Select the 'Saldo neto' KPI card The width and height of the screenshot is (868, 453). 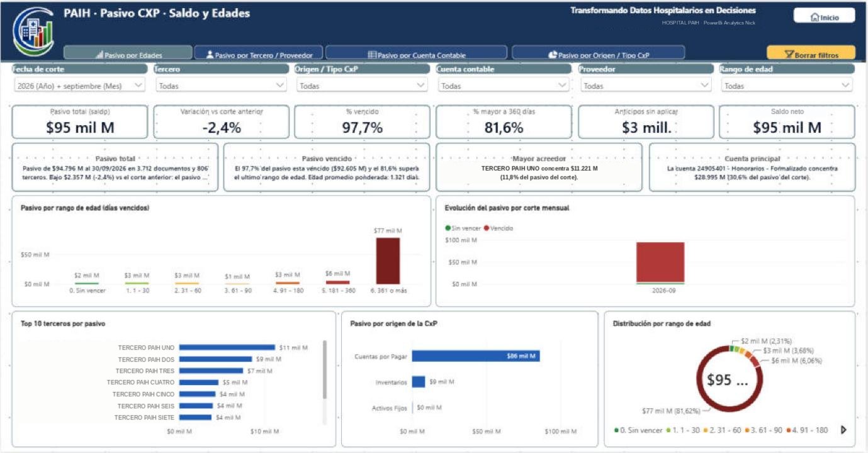click(787, 121)
